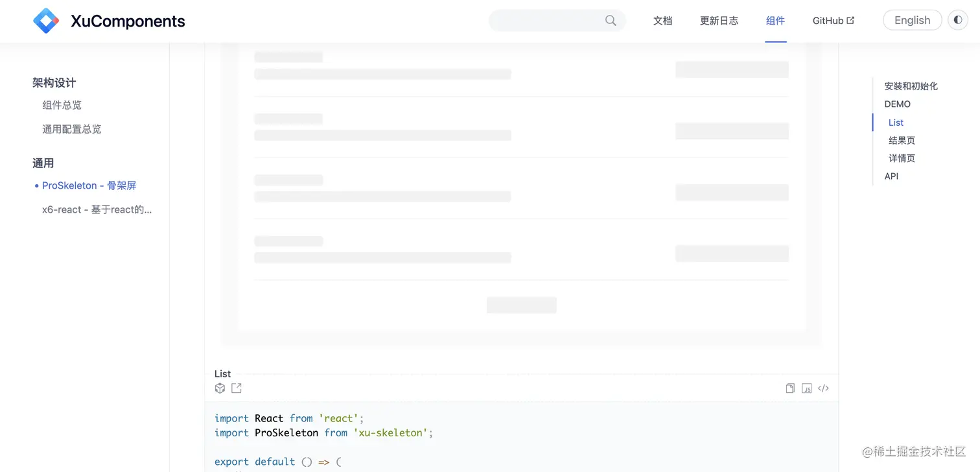Select ProSkeleton - 骨架屏 sidebar item
Screen dimensions: 980x472
pos(89,185)
